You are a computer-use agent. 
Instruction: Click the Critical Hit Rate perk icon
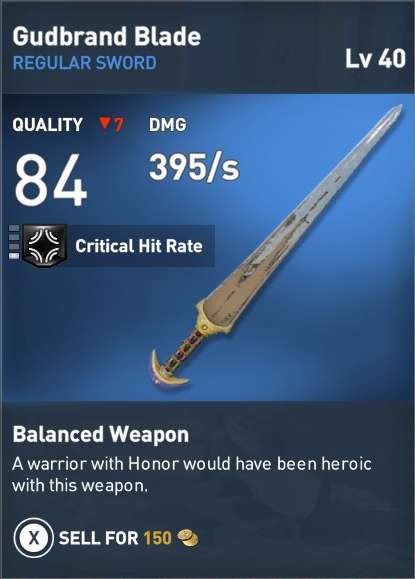[x=45, y=246]
